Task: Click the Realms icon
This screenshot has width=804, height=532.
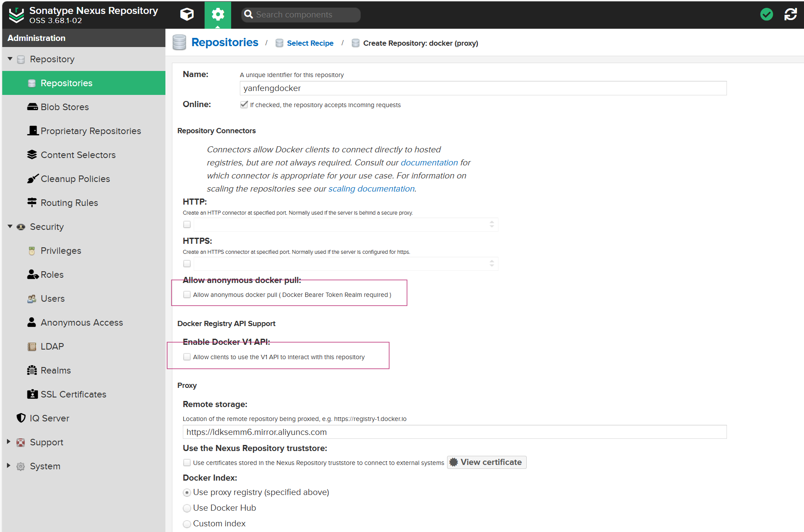Action: tap(32, 370)
